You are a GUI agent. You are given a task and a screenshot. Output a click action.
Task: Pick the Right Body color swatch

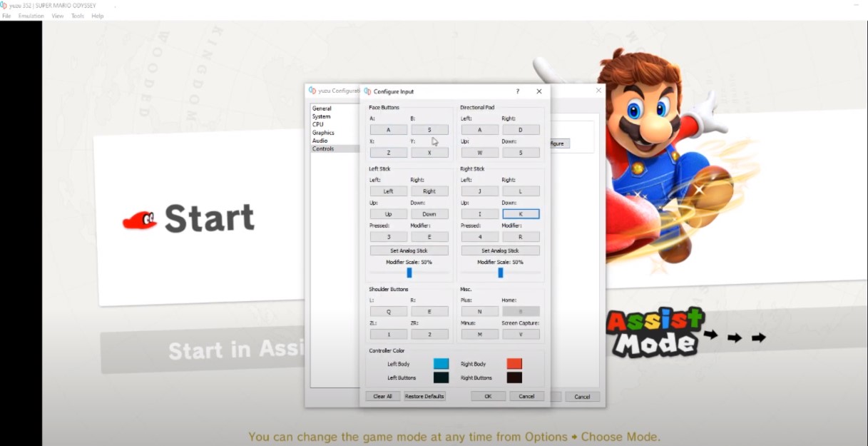coord(514,364)
